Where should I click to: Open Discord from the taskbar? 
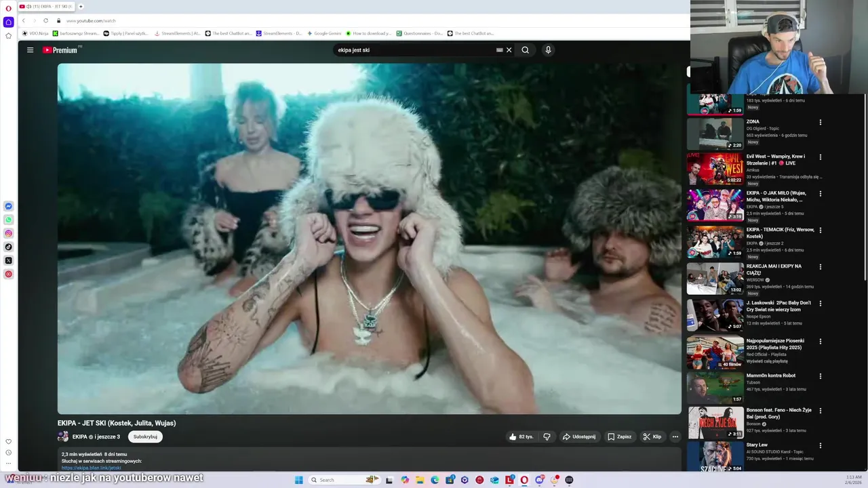pos(539,480)
